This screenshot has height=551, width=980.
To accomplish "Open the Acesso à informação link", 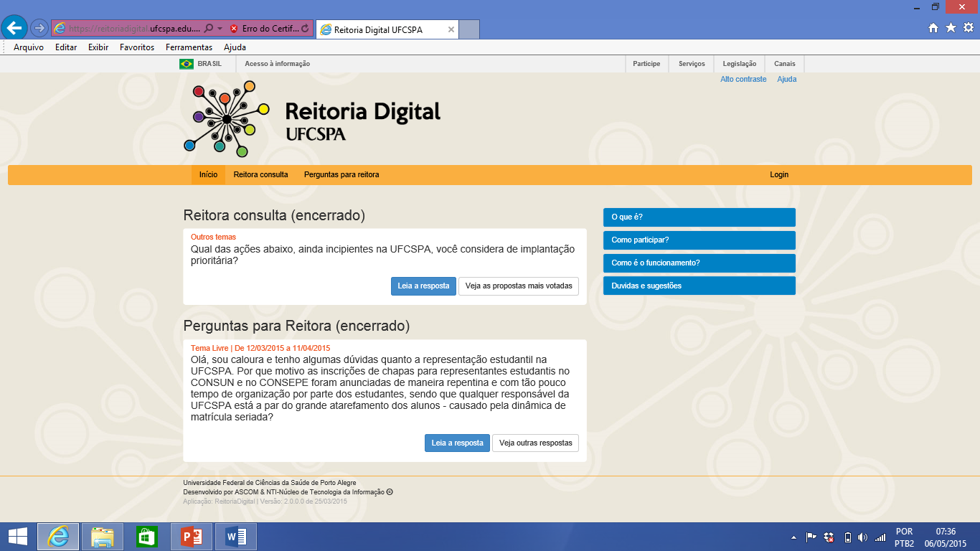I will pos(278,64).
